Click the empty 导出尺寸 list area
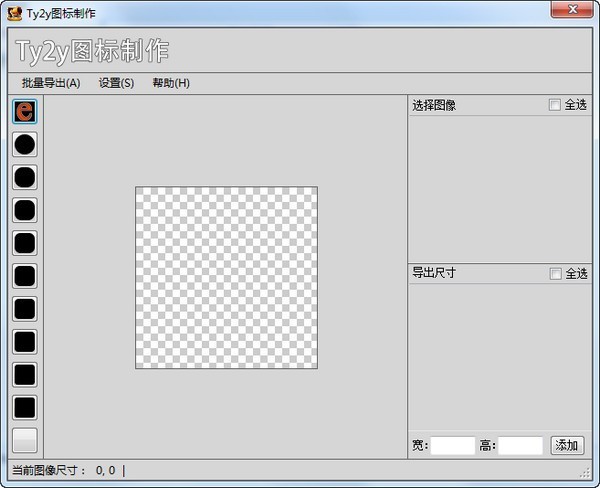The width and height of the screenshot is (600, 488). pos(500,358)
